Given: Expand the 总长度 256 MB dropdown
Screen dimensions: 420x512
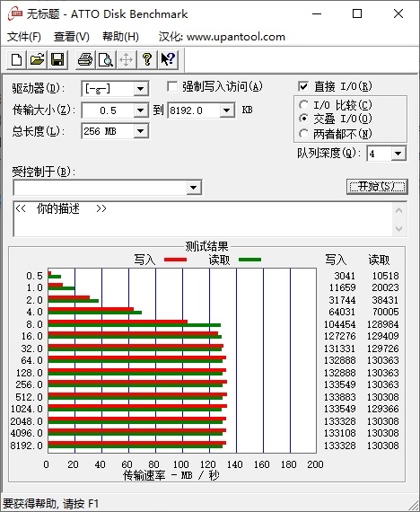Looking at the screenshot, I should (141, 131).
